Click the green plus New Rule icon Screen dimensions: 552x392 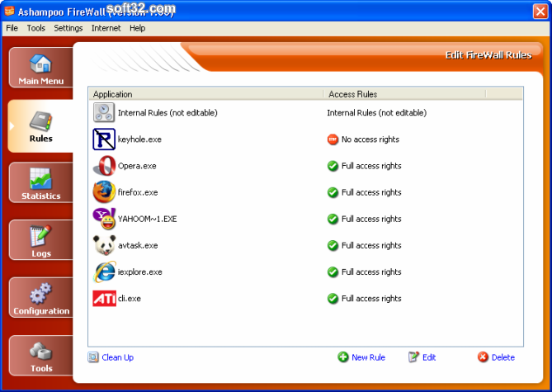(x=343, y=357)
